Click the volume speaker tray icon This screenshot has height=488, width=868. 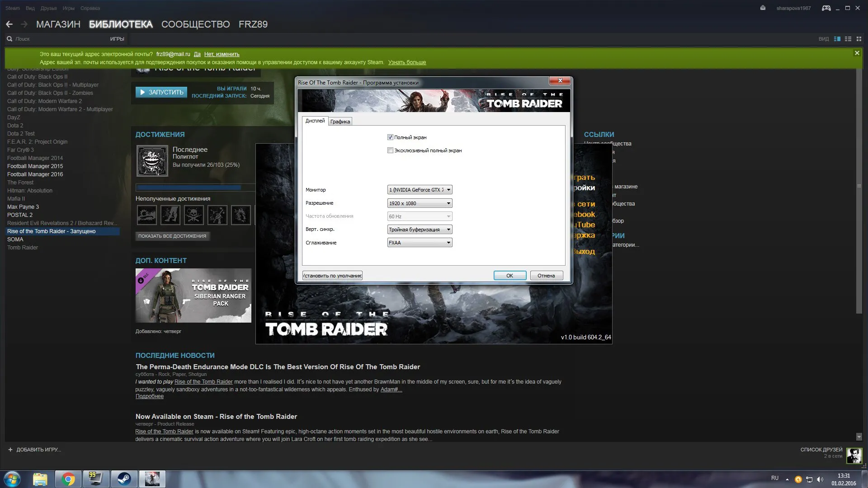(x=820, y=479)
